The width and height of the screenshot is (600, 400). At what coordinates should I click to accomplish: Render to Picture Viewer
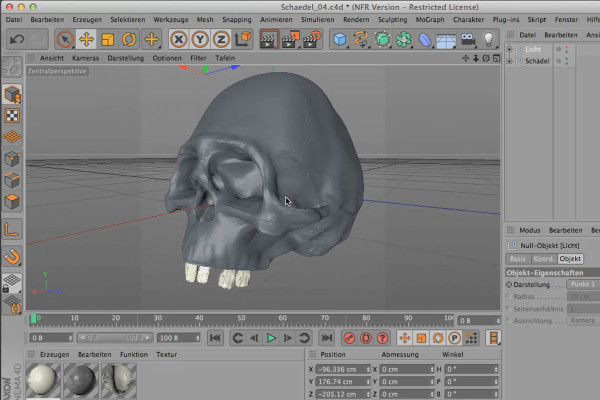tap(290, 39)
